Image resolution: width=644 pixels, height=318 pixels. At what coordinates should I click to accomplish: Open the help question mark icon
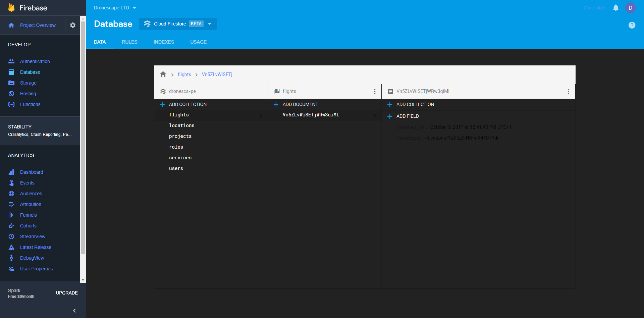tap(632, 25)
